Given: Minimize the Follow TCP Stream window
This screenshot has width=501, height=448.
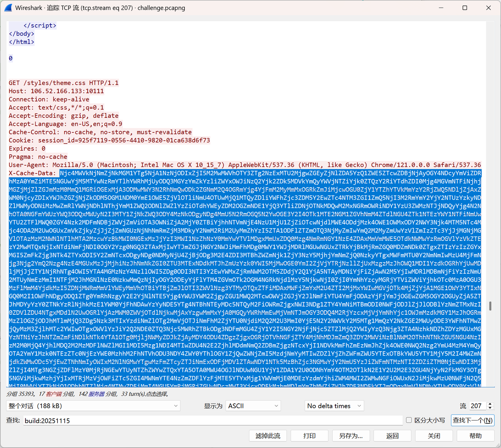Looking at the screenshot, I should (x=441, y=8).
